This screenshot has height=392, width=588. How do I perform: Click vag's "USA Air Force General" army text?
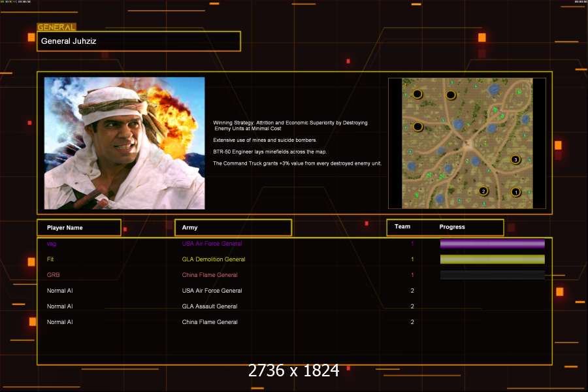point(212,244)
